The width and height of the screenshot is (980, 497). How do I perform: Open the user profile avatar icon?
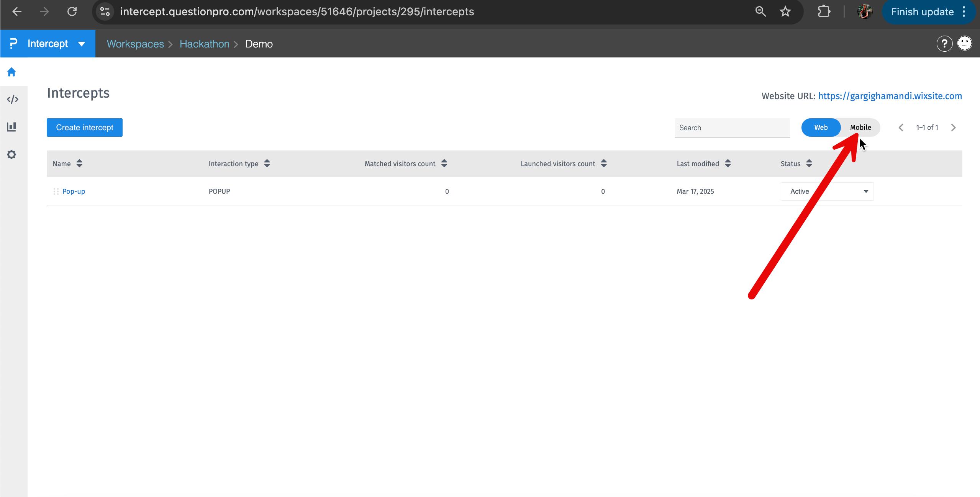pos(965,43)
